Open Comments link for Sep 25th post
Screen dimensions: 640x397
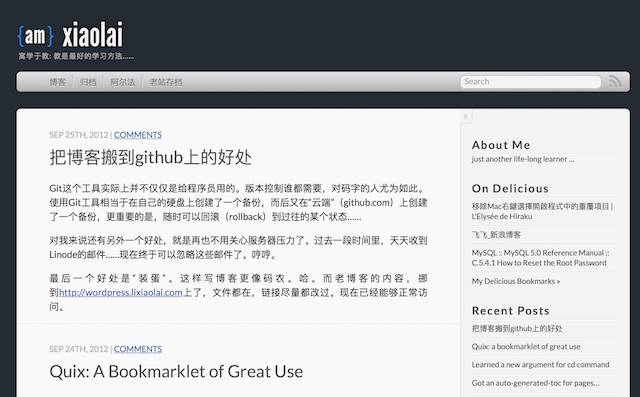[138, 135]
